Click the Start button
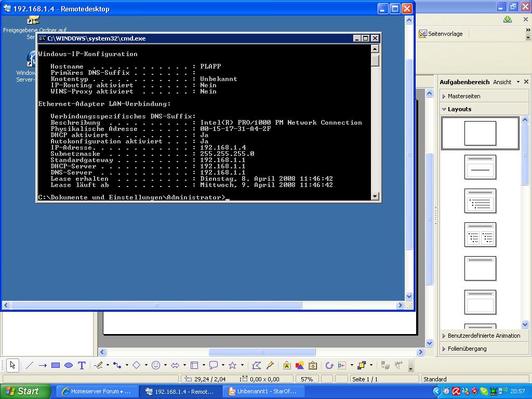Screen dimensions: 532x399 coord(25,391)
